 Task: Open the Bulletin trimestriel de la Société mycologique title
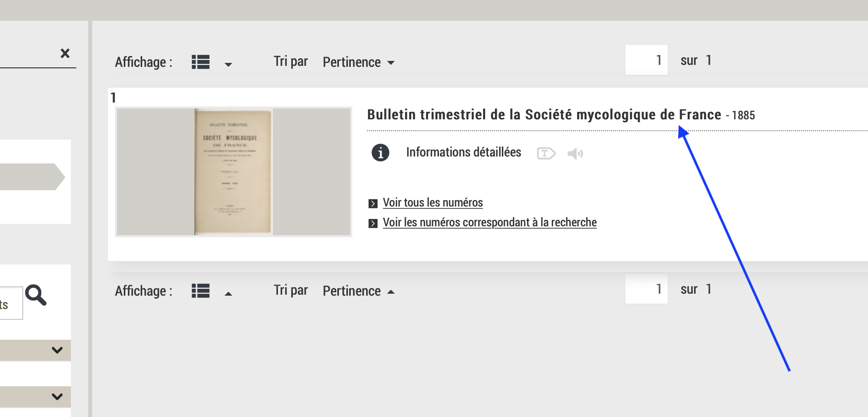tap(543, 115)
